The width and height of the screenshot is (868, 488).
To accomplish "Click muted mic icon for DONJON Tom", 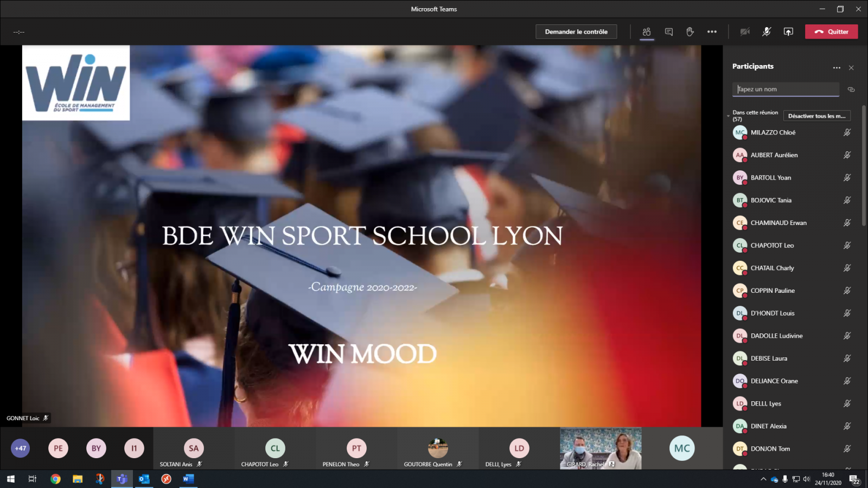I will click(847, 449).
